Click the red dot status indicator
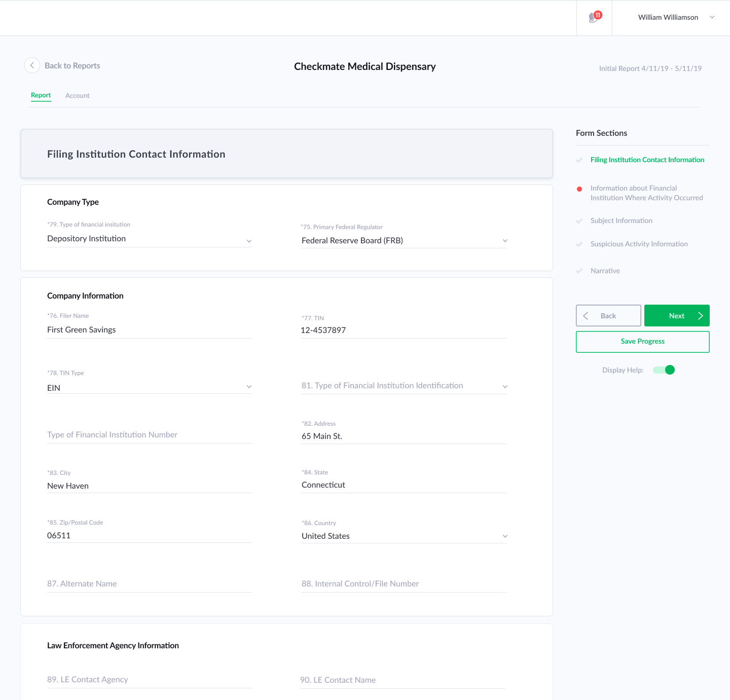730x700 pixels. point(579,189)
